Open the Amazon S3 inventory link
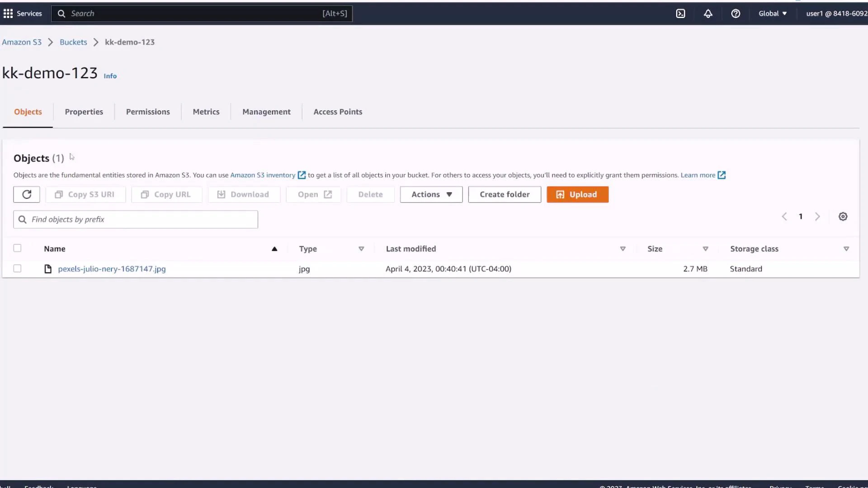 tap(262, 175)
